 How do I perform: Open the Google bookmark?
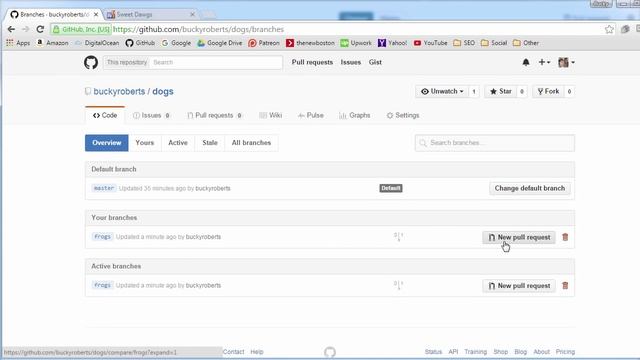176,43
